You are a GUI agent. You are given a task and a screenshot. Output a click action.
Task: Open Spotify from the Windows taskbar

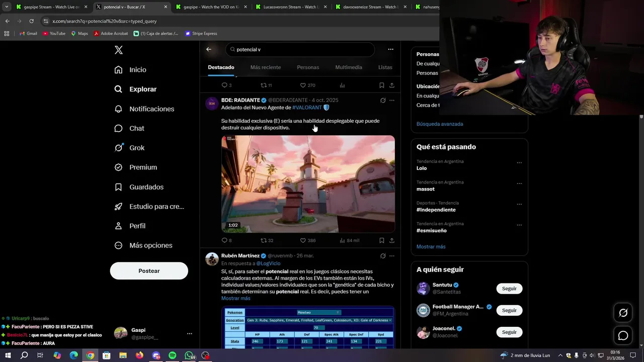click(172, 355)
